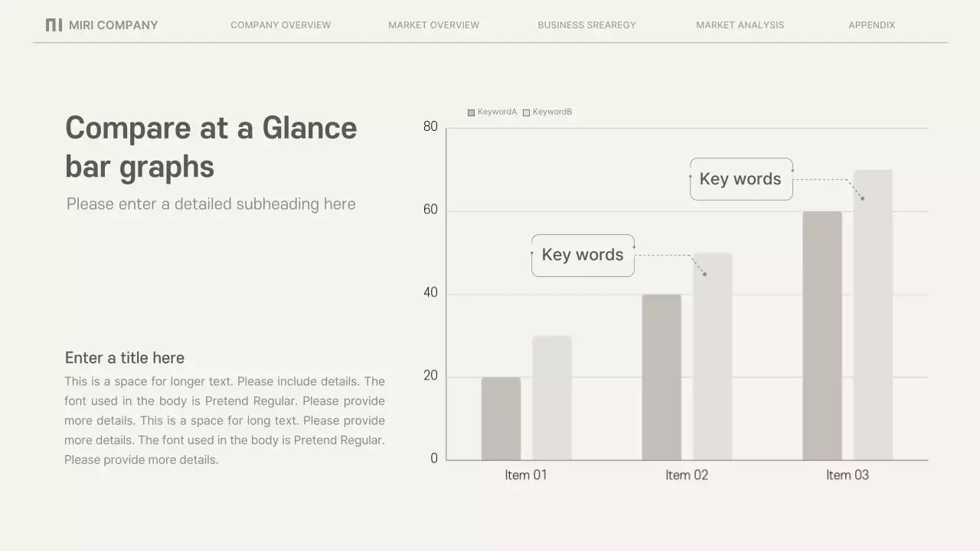The width and height of the screenshot is (980, 551).
Task: Select the Market Analysis tab
Action: click(740, 25)
